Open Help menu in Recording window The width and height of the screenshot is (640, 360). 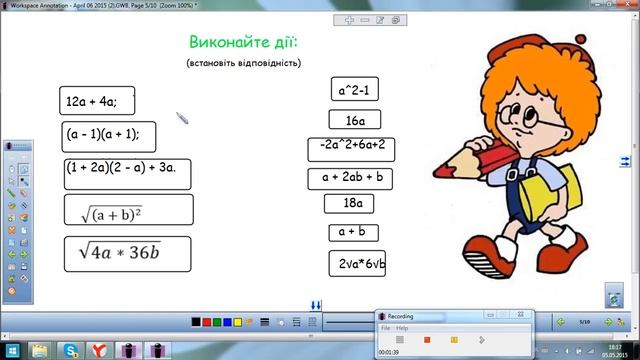402,328
